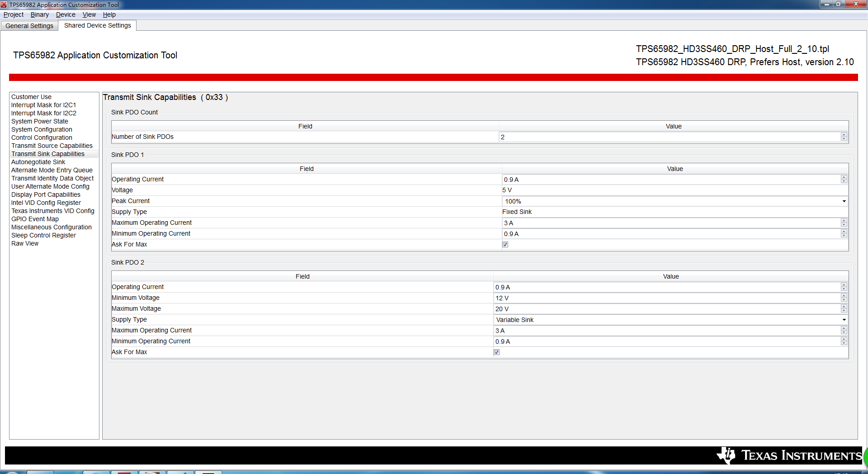868x474 pixels.
Task: Click the Minimum Voltage 12 V field
Action: coord(667,298)
